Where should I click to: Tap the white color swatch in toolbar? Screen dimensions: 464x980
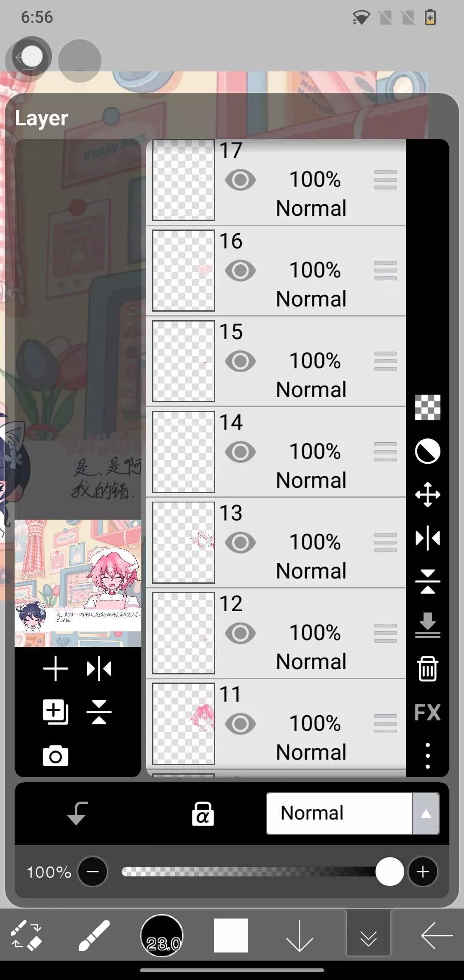pos(231,935)
